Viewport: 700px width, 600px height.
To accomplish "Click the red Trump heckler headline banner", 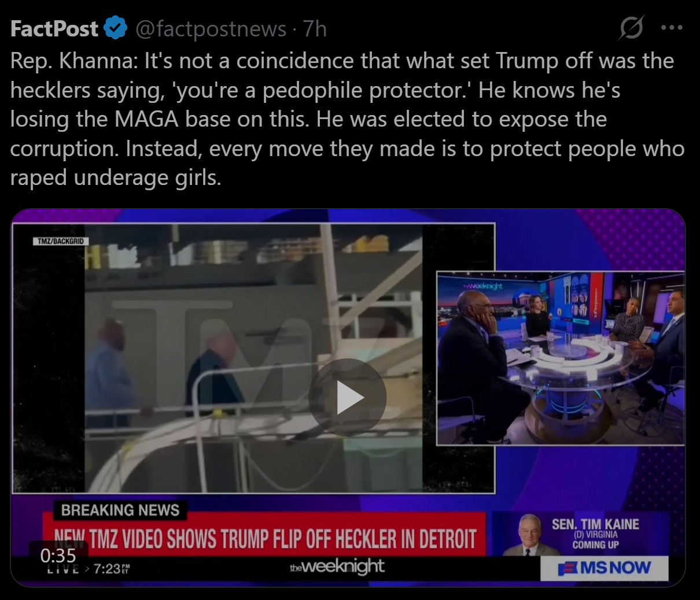I will click(x=265, y=537).
